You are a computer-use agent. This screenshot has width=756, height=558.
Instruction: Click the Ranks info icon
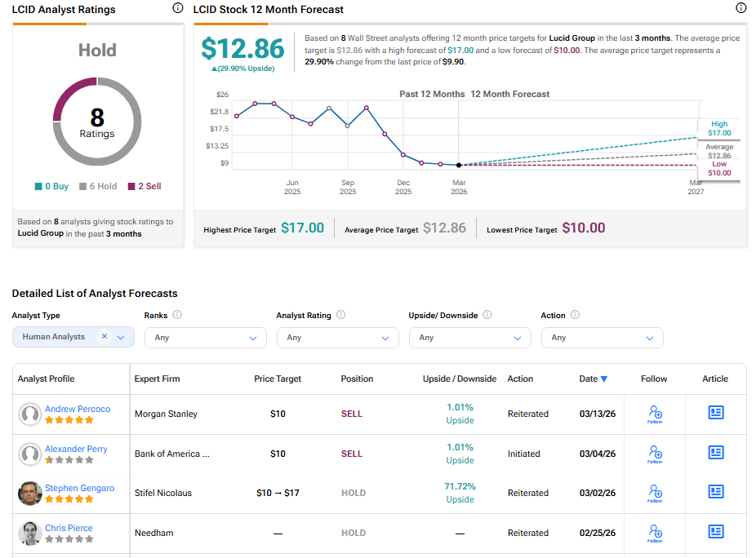point(177,315)
